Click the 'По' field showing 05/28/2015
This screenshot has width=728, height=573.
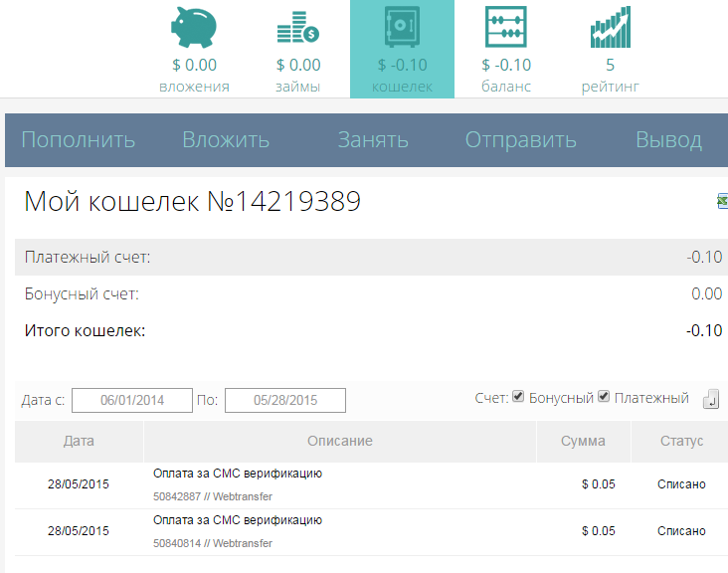(285, 400)
